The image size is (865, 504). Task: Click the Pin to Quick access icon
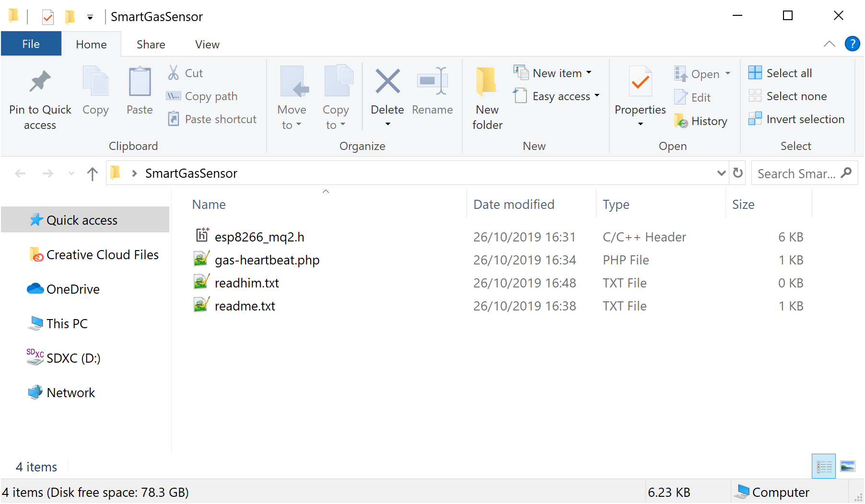[x=40, y=81]
